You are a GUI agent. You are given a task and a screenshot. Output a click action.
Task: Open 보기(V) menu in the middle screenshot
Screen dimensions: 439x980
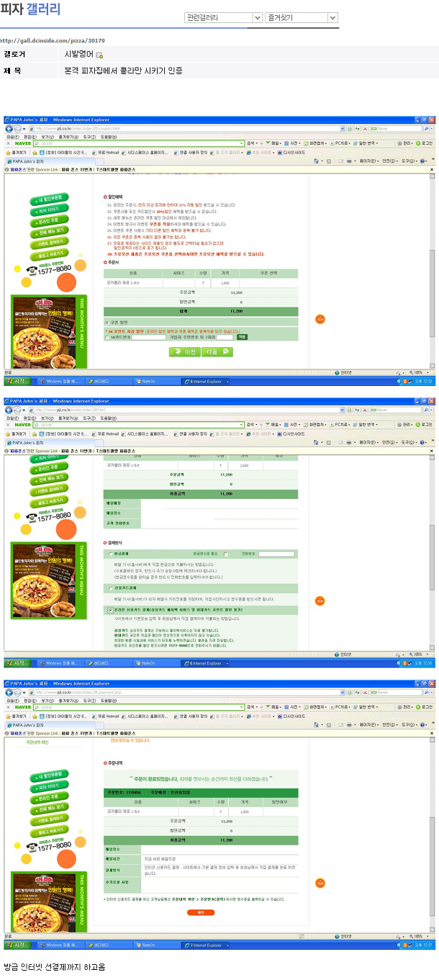pyautogui.click(x=47, y=418)
